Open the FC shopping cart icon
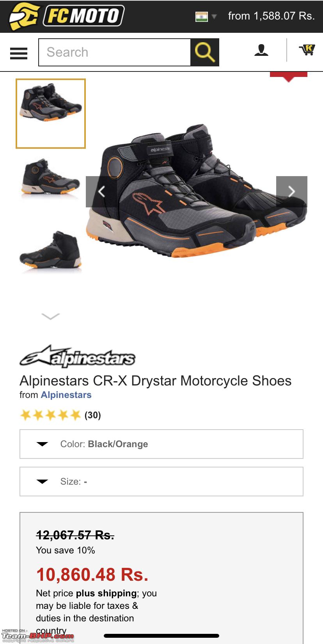Screen dimensions: 323x644 click(307, 50)
